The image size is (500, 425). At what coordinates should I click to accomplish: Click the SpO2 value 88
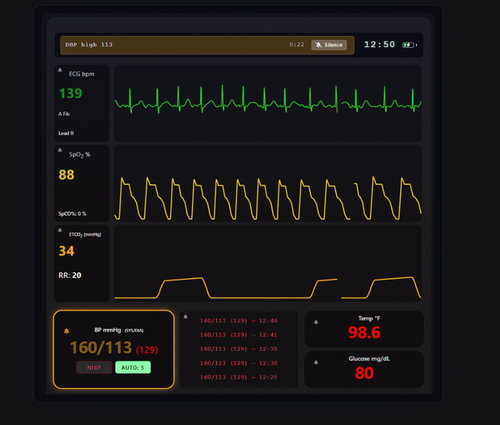tap(67, 175)
